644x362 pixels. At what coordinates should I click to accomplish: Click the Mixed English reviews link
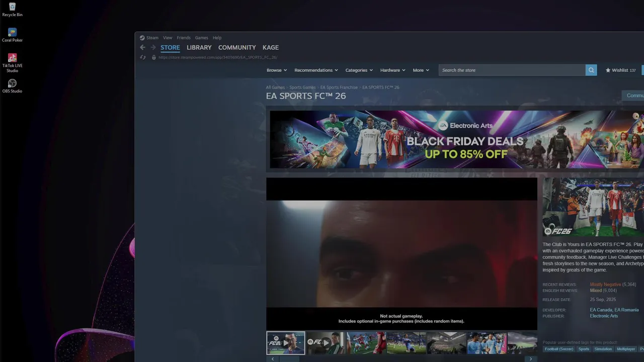(x=596, y=291)
